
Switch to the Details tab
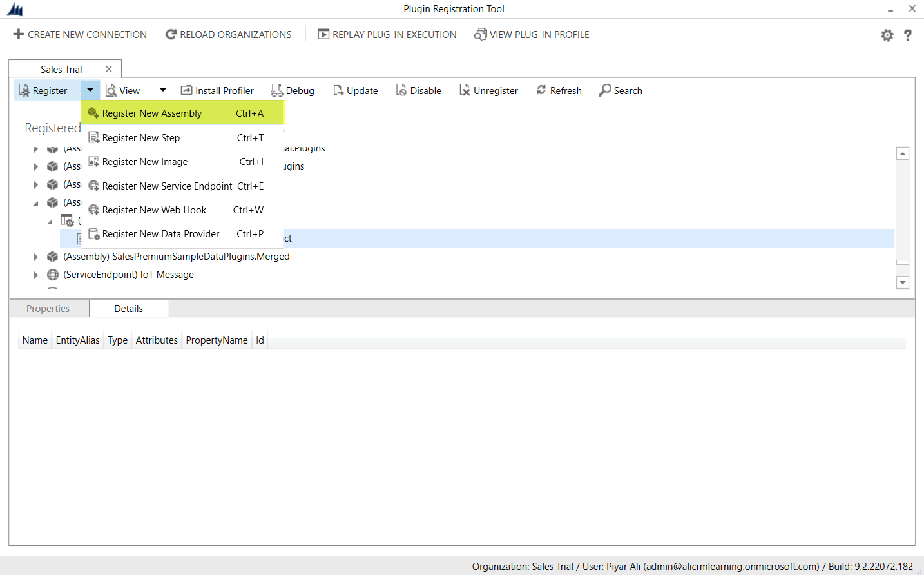click(x=129, y=309)
